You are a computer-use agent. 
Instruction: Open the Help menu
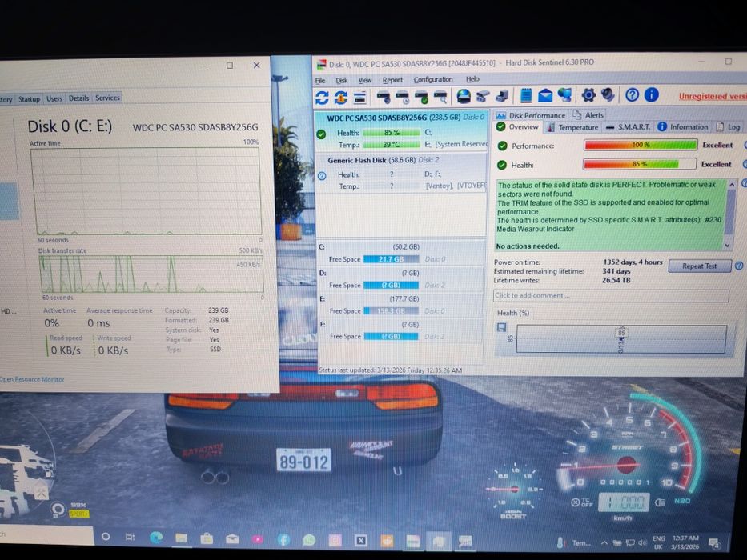point(472,79)
